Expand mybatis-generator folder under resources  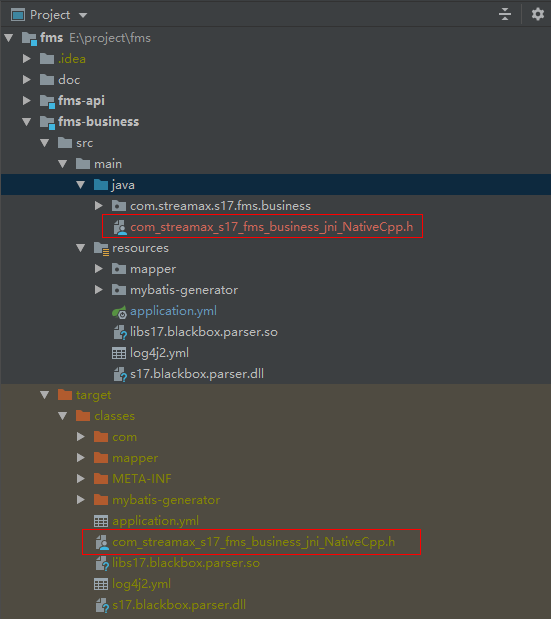click(99, 290)
